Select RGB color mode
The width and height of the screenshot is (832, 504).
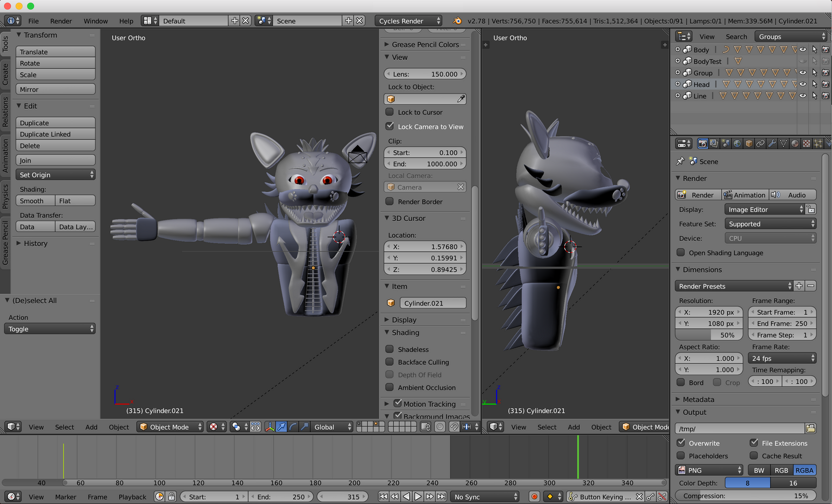pyautogui.click(x=782, y=470)
